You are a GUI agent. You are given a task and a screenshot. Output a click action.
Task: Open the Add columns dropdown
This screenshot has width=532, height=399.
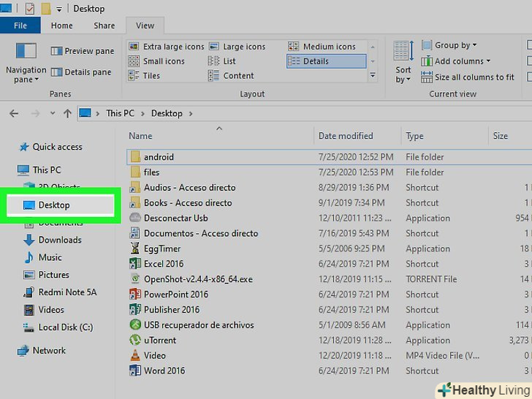click(456, 61)
